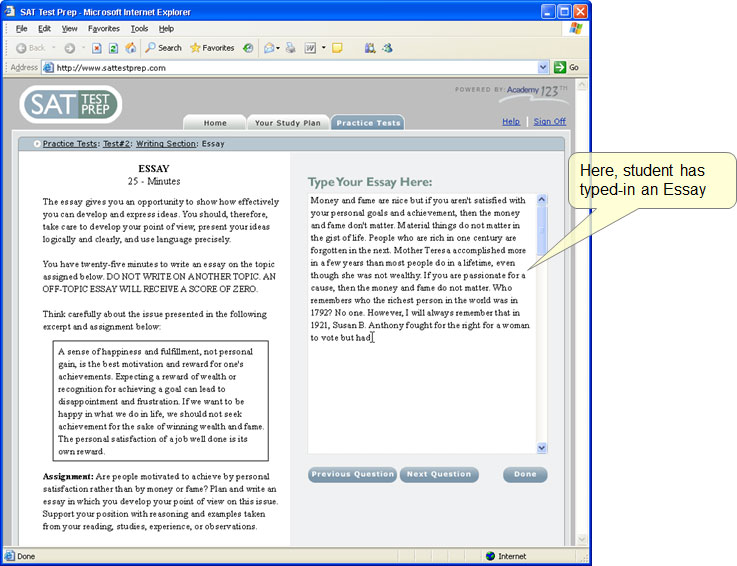The image size is (737, 566).
Task: Click the Research toolbar icon
Action: pos(370,48)
